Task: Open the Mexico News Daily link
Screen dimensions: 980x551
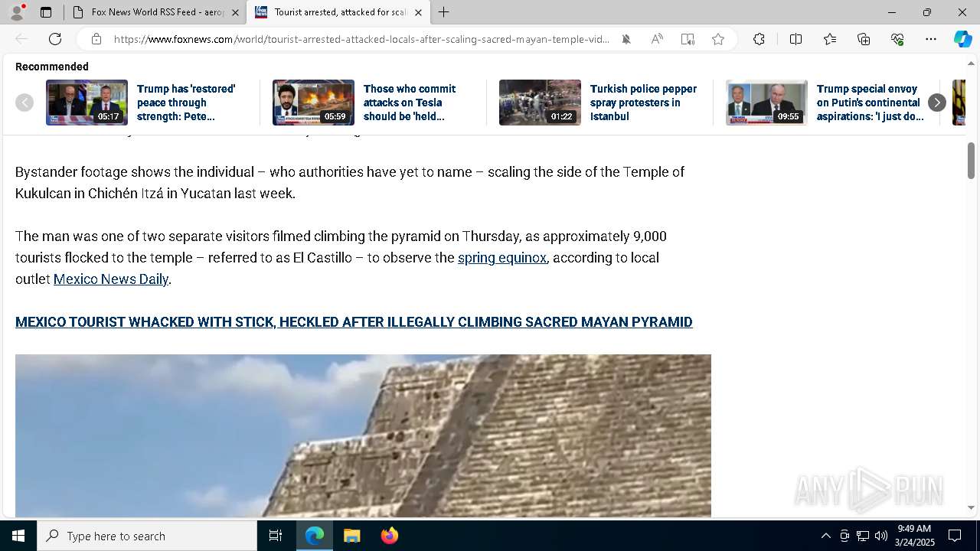Action: [x=111, y=279]
